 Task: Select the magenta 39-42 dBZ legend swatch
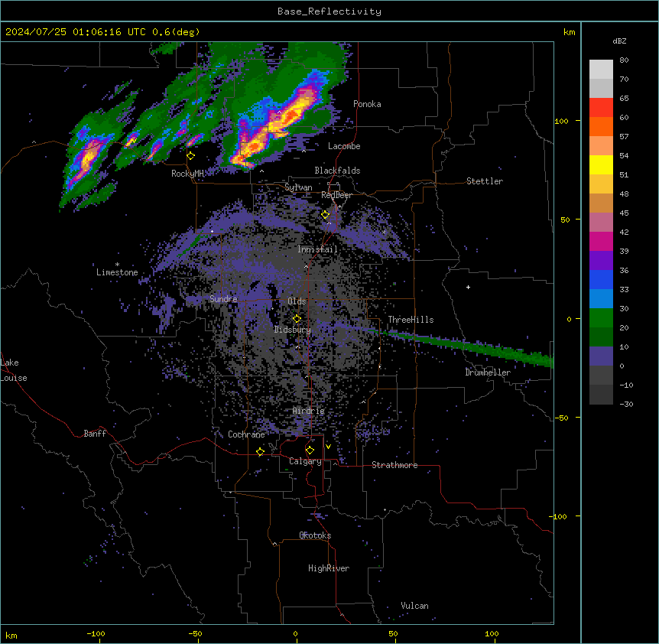pyautogui.click(x=601, y=241)
